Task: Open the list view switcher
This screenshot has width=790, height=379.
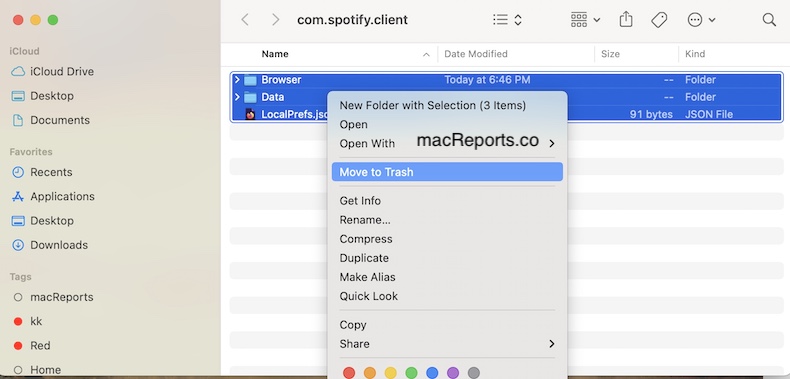Action: [507, 20]
